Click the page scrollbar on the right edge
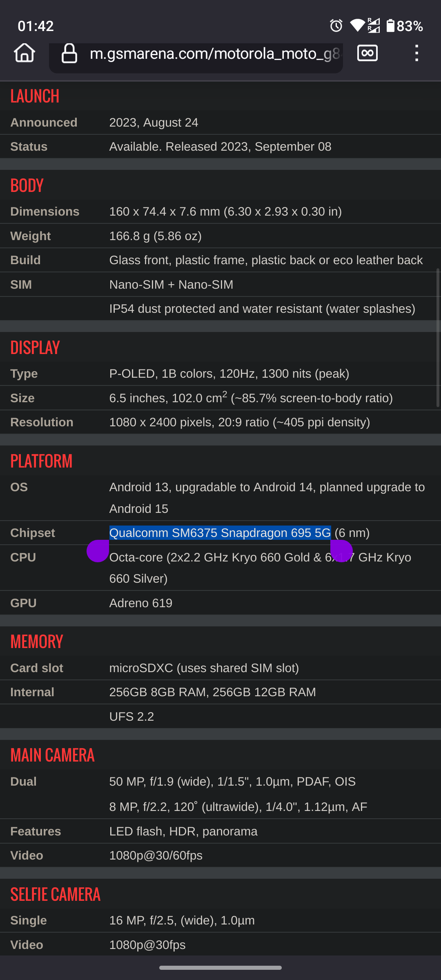This screenshot has width=441, height=980. tap(438, 338)
